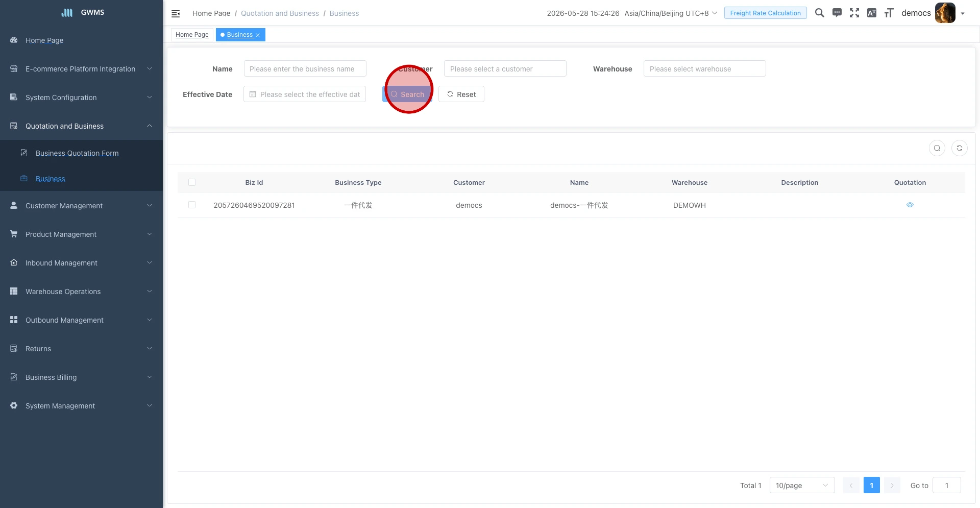Open the Effective Date picker field
The image size is (980, 508).
[x=305, y=94]
